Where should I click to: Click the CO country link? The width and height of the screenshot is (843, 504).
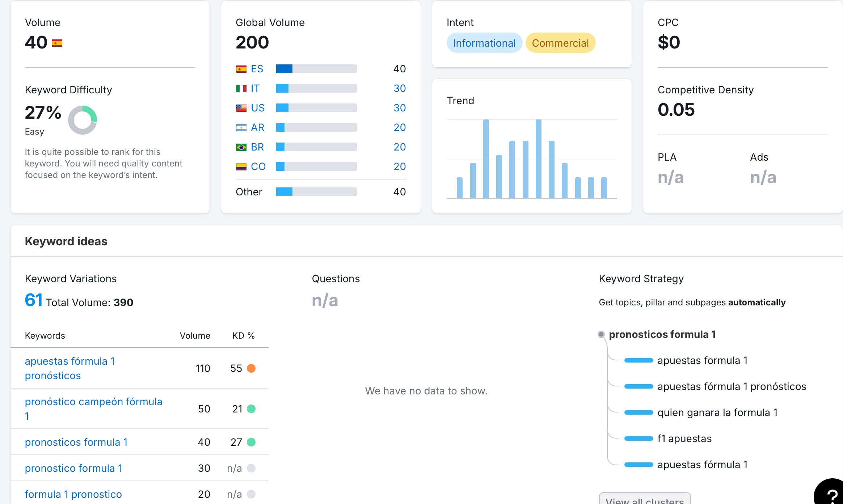coord(258,166)
